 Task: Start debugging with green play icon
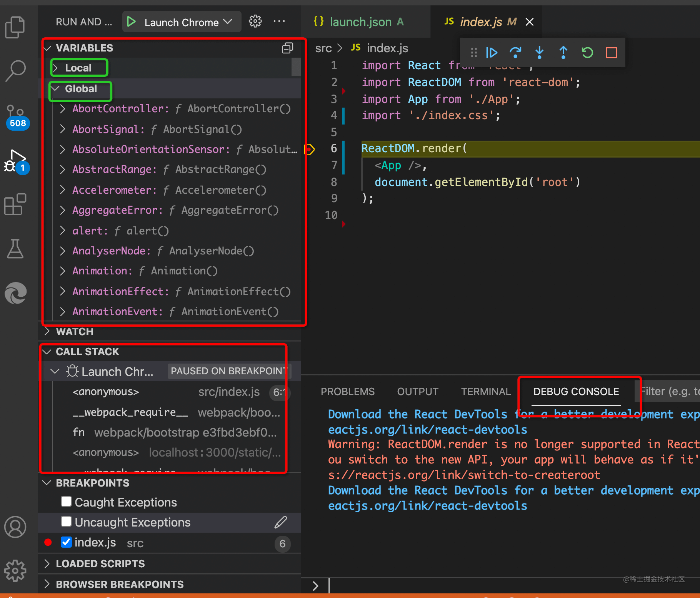(131, 22)
